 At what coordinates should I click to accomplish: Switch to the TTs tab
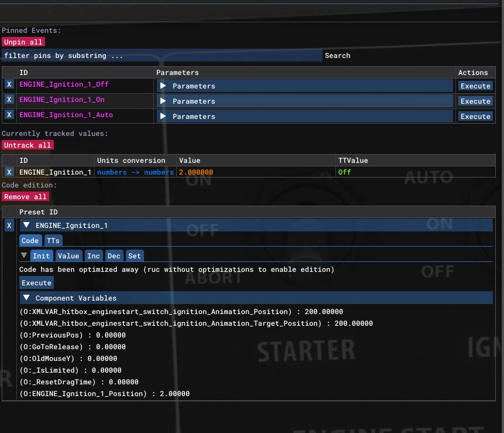pyautogui.click(x=53, y=241)
